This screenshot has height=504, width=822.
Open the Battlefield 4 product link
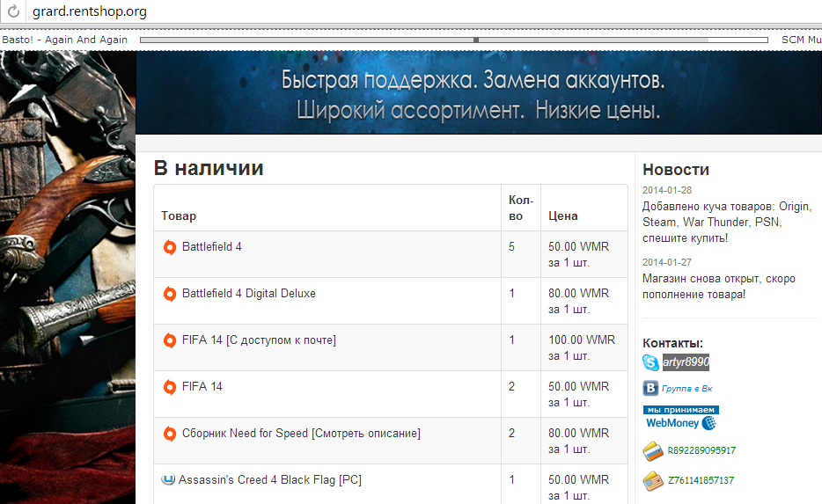tap(212, 247)
